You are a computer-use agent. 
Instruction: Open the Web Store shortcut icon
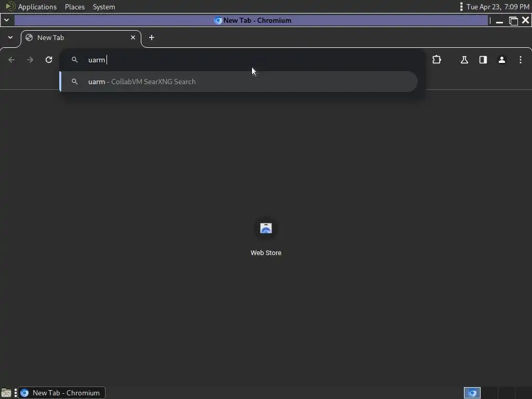click(x=266, y=229)
